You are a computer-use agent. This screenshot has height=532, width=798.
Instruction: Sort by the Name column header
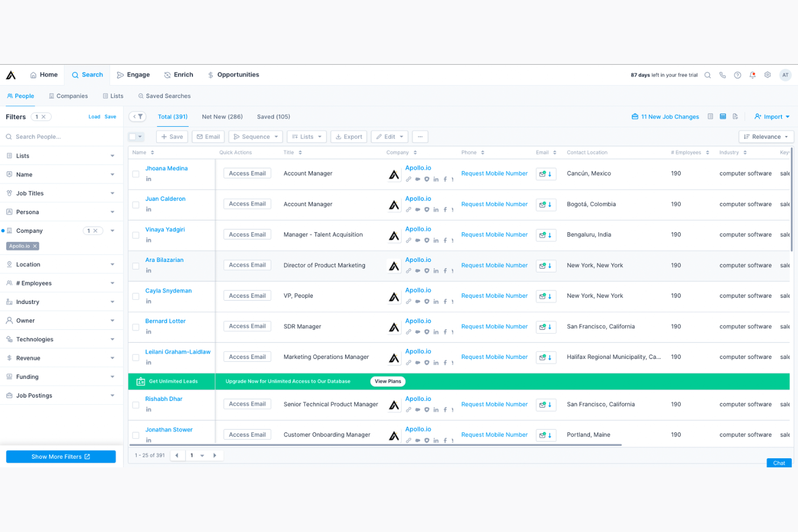(143, 153)
